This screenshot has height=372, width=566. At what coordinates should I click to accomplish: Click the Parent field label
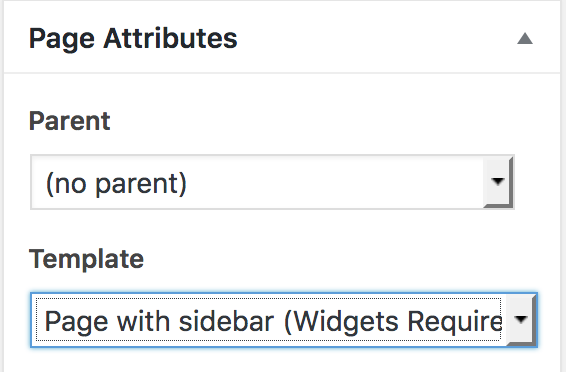pyautogui.click(x=69, y=121)
